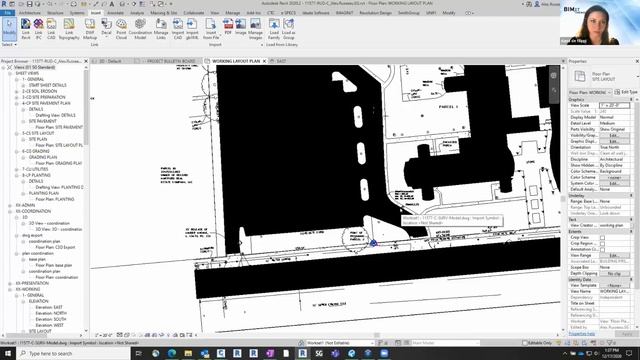The image size is (640, 360).
Task: Select Elevation: EAST in browser
Action: [49, 307]
